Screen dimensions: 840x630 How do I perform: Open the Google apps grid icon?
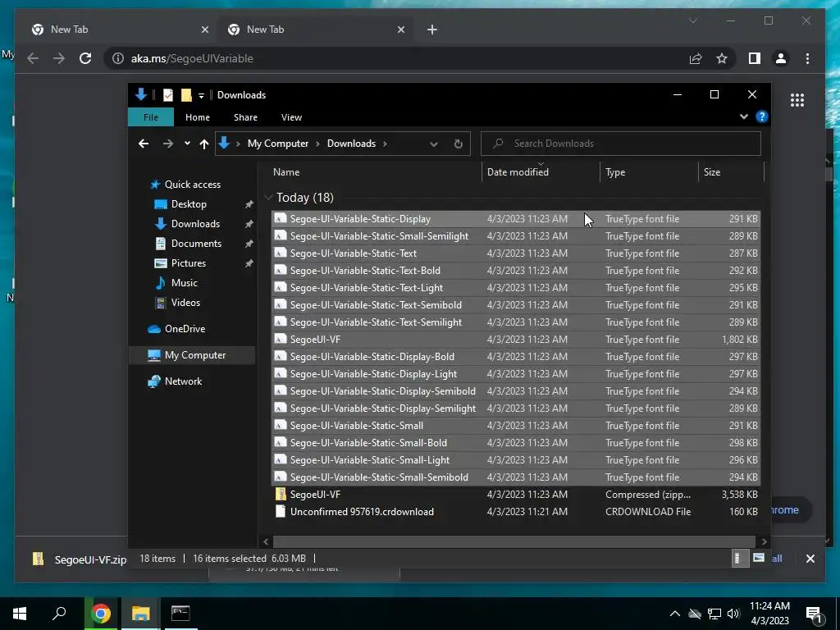tap(797, 100)
